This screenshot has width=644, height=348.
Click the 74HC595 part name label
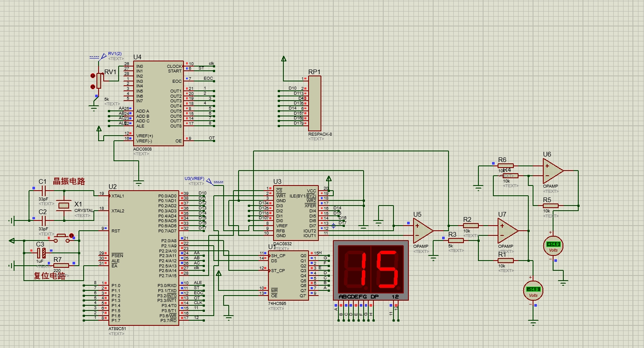coord(277,304)
